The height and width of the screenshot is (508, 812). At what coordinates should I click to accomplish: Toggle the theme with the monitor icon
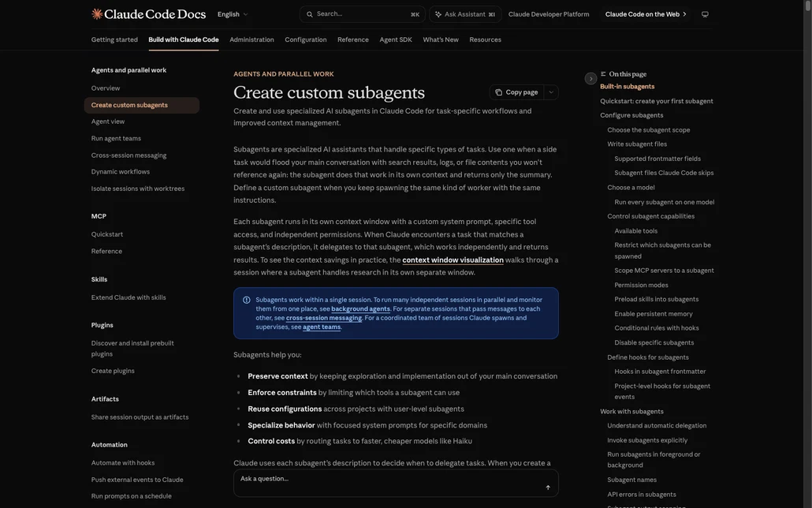[x=705, y=14]
